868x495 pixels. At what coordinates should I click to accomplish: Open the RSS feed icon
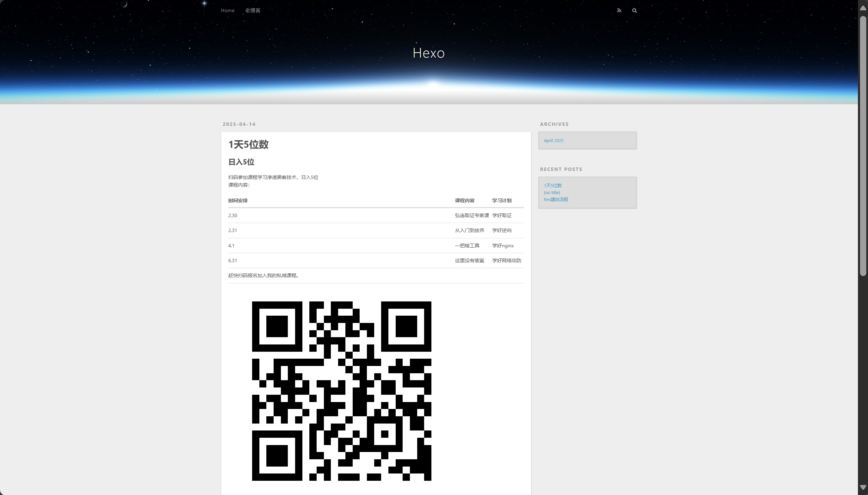pyautogui.click(x=619, y=10)
